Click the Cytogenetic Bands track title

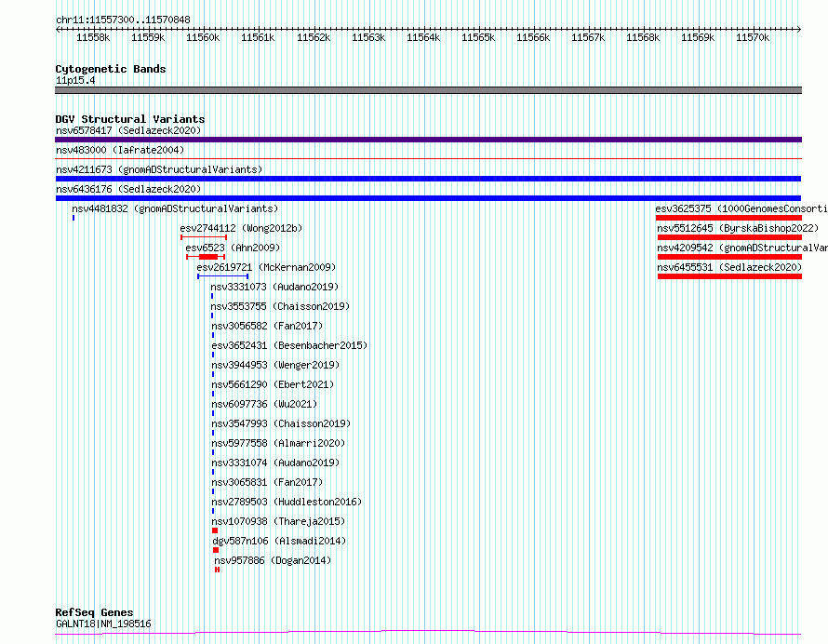pos(111,69)
